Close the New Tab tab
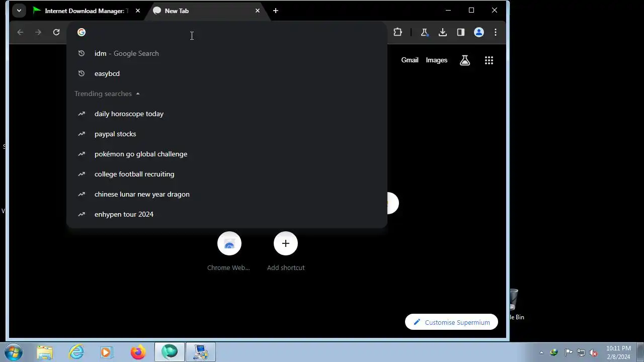 [258, 11]
